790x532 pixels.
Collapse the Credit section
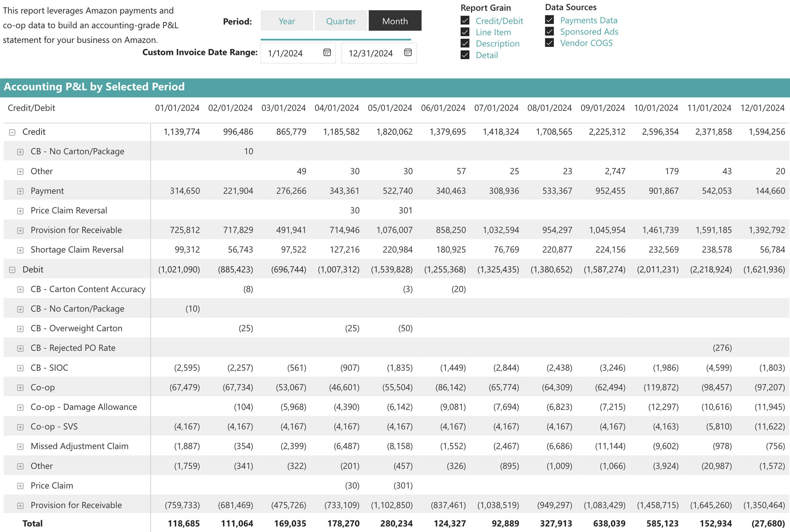point(12,131)
